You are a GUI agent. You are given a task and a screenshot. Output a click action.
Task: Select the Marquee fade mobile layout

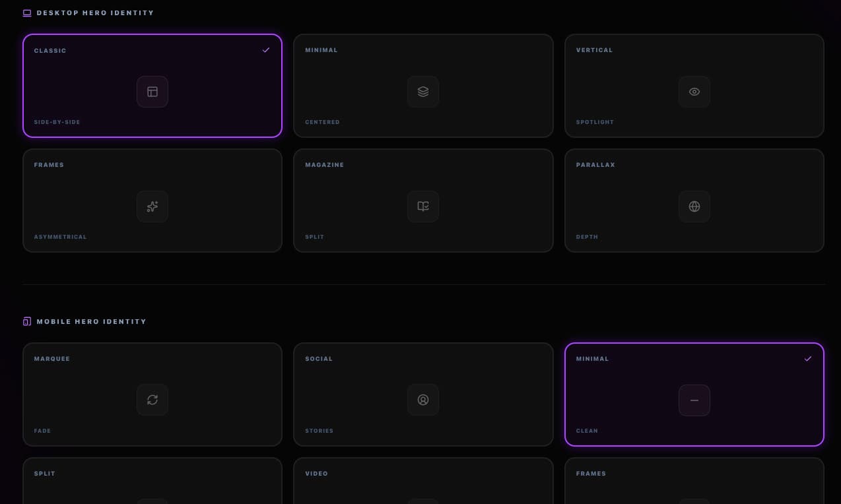152,394
